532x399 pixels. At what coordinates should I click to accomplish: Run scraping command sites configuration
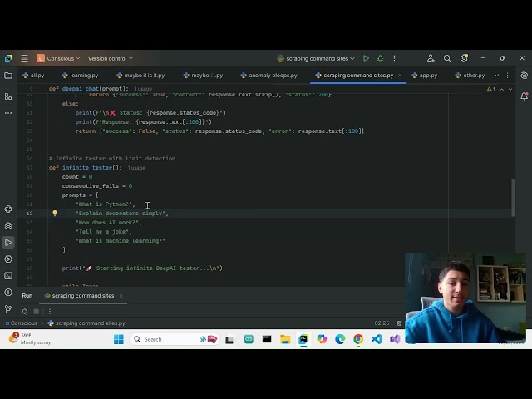coord(366,58)
